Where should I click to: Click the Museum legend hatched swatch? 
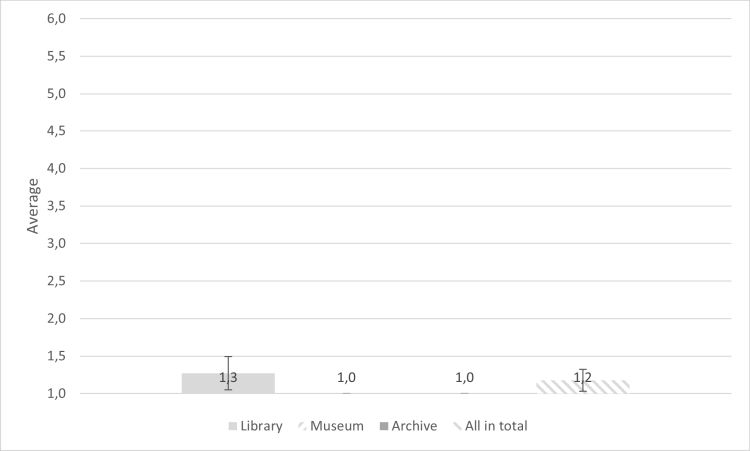click(x=302, y=426)
